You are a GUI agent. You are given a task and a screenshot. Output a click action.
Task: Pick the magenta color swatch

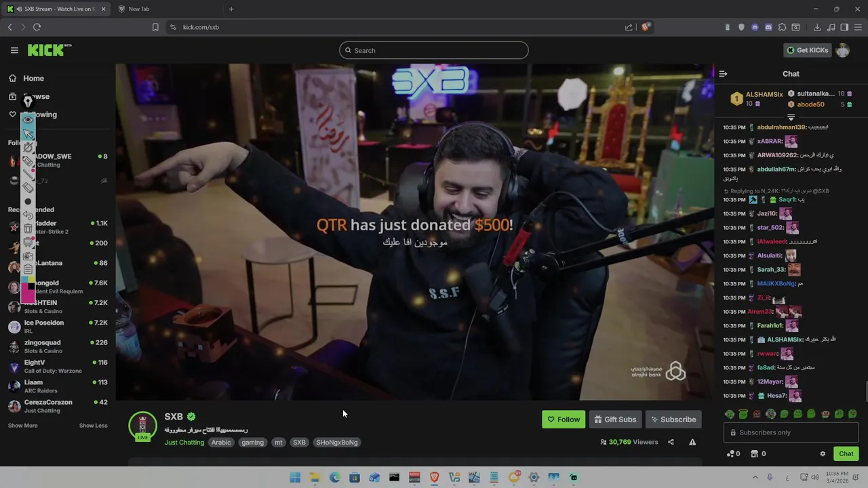pyautogui.click(x=25, y=294)
